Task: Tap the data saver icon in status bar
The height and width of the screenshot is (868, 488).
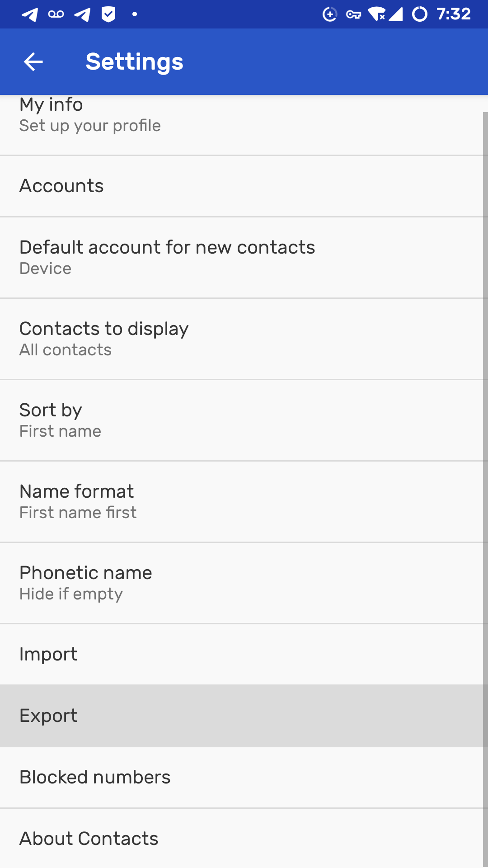Action: point(330,14)
